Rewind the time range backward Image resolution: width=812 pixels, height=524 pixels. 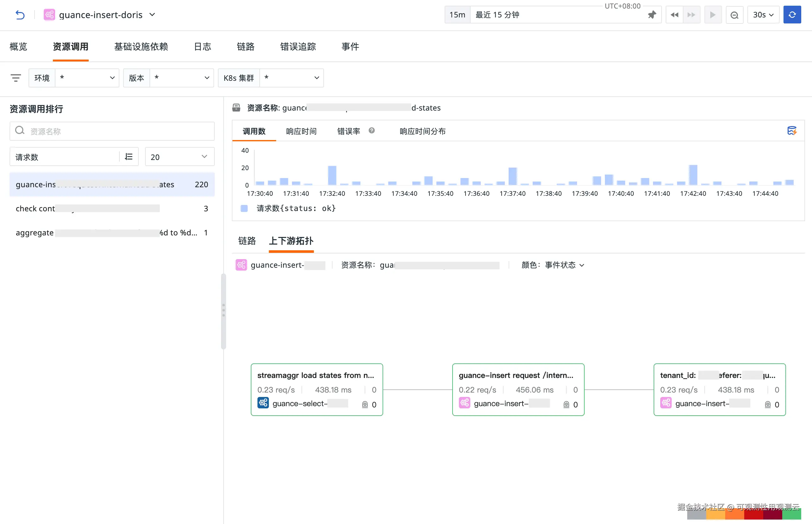674,15
